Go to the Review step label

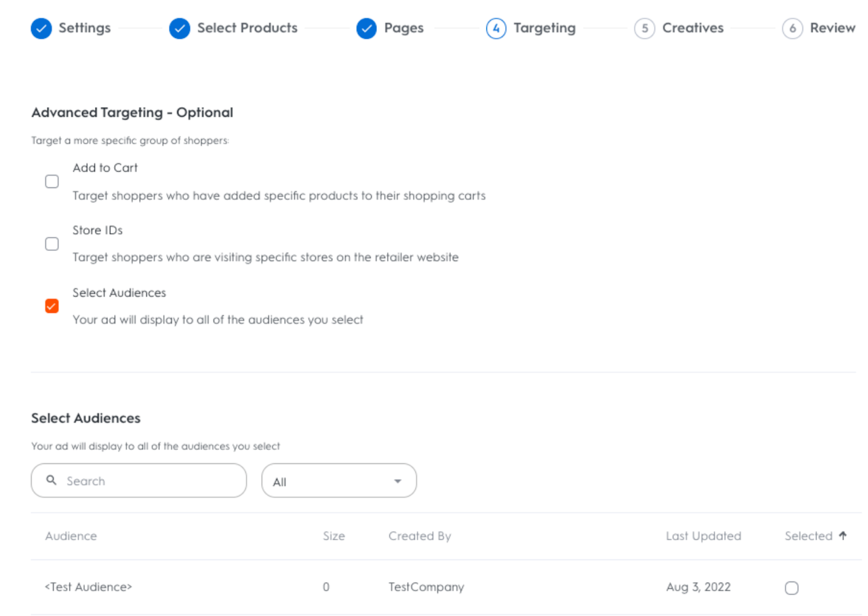point(832,28)
